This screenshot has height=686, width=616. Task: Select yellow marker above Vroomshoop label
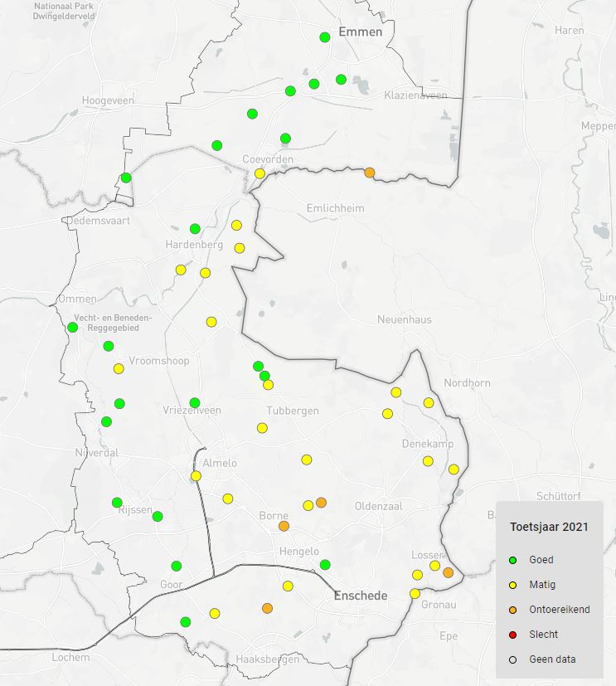(x=119, y=368)
